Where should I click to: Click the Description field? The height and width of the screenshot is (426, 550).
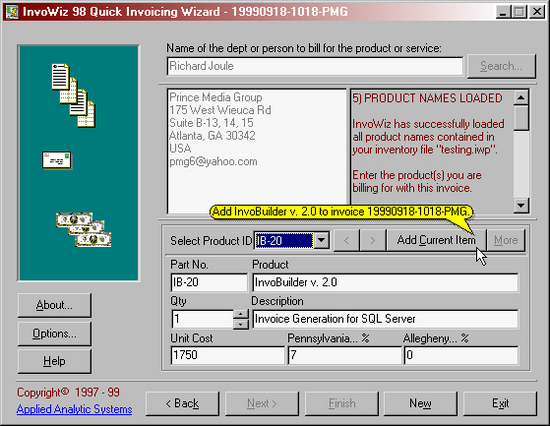tap(385, 319)
